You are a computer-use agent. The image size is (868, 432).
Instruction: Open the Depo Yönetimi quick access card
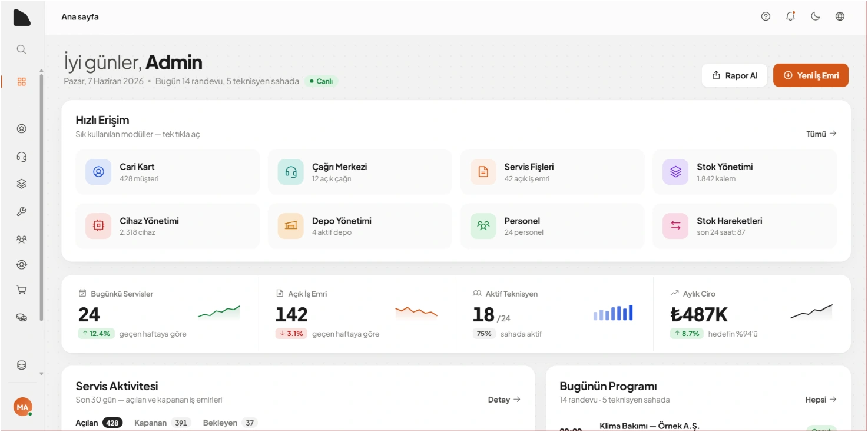click(360, 226)
